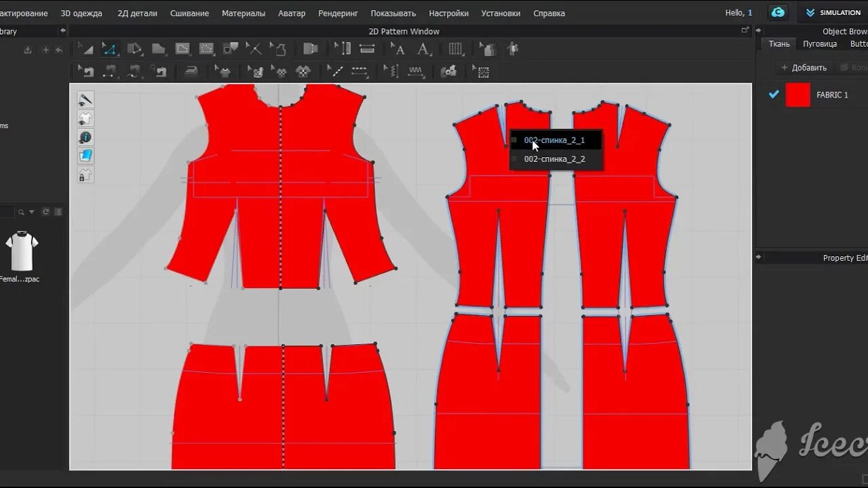The image size is (868, 488).
Task: Collapse the Library panel arrow
Action: point(63,30)
